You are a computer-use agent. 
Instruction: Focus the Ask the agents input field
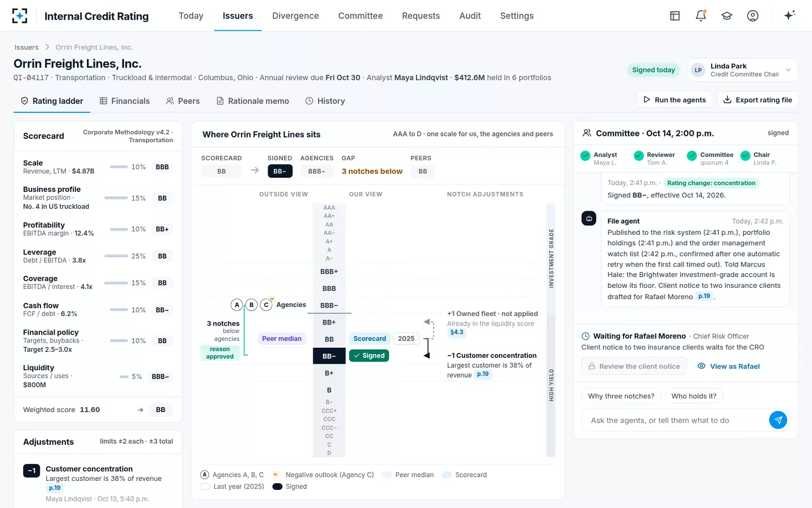click(677, 421)
